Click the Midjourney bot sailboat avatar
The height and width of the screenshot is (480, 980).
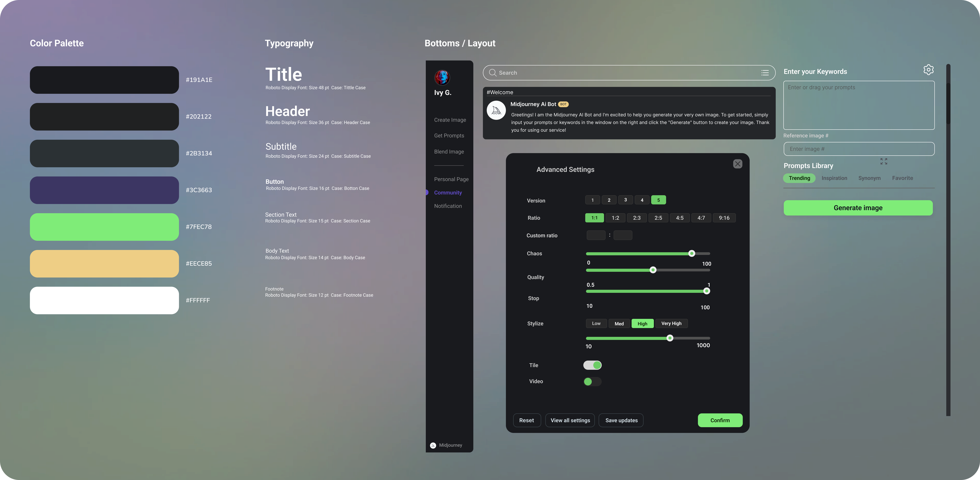pyautogui.click(x=496, y=110)
